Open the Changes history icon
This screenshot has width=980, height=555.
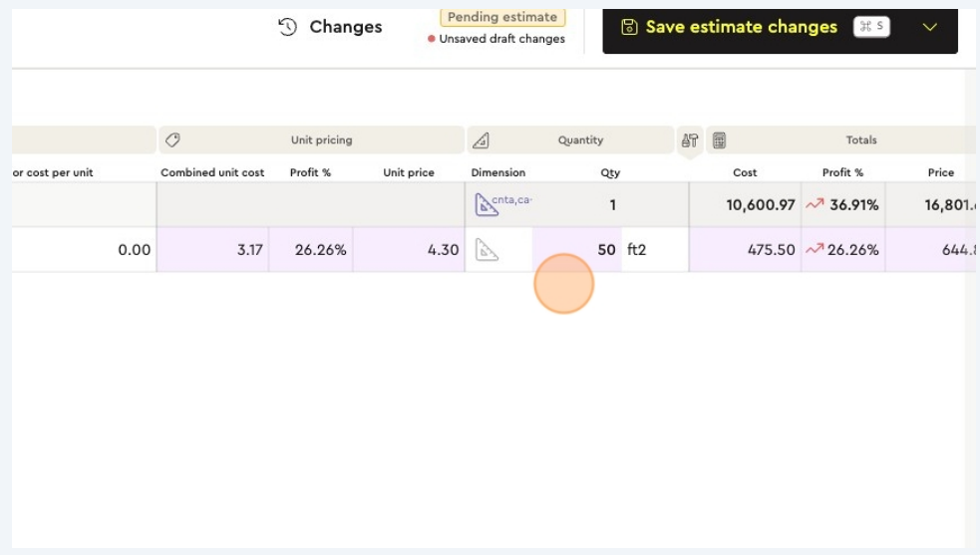(x=288, y=27)
